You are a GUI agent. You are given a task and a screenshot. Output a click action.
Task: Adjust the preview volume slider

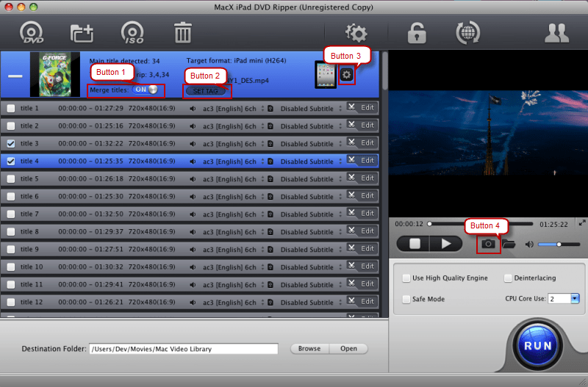(x=559, y=245)
